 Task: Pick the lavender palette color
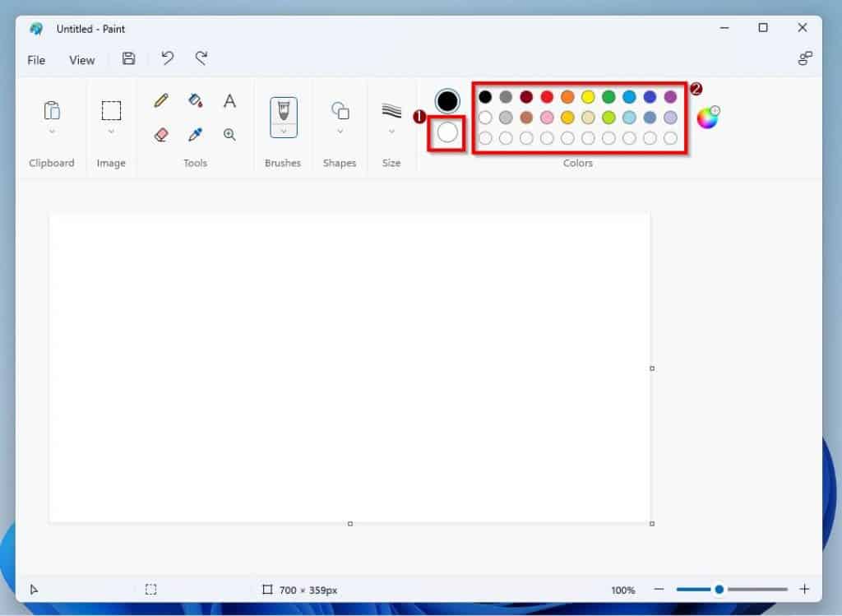[670, 117]
